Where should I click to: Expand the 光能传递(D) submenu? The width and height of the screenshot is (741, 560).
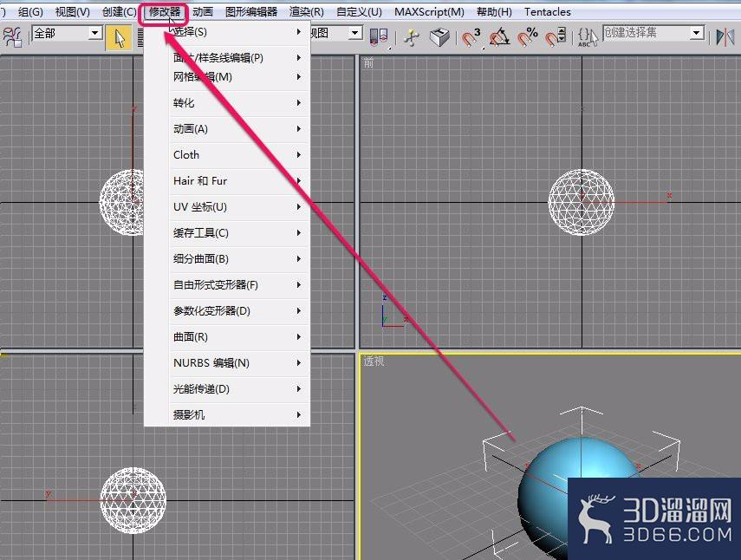(227, 388)
